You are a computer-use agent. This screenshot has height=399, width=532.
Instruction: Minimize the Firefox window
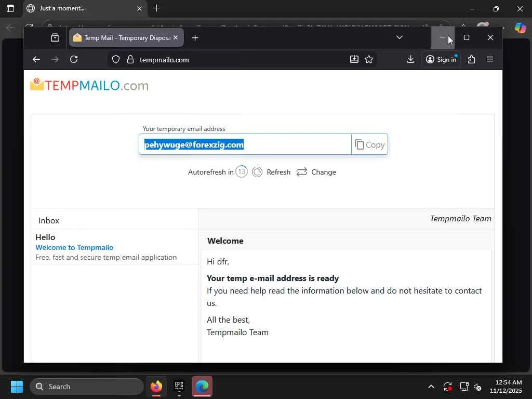(x=443, y=37)
